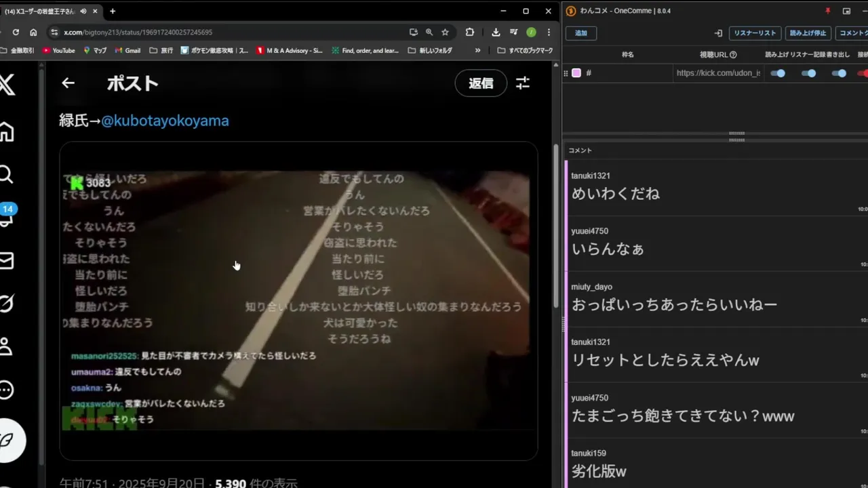
Task: Open reply sorting filter icon
Action: coord(523,83)
